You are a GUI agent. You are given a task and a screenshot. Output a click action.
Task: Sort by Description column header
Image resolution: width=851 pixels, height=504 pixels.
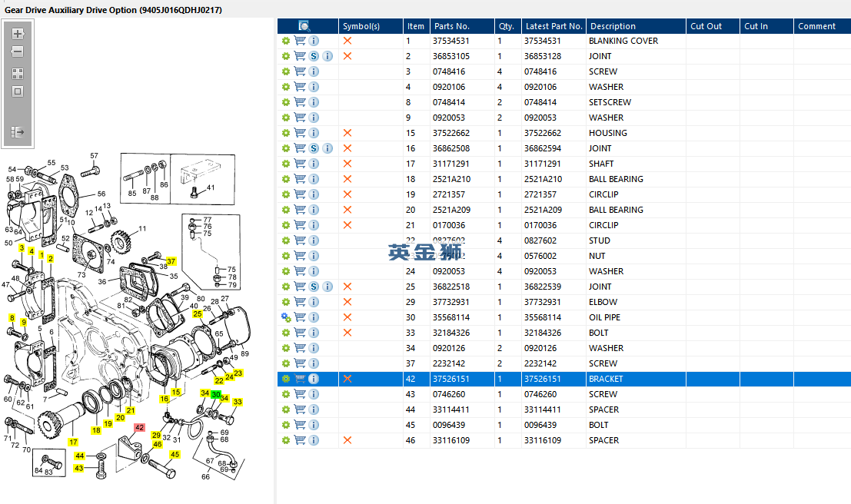636,26
